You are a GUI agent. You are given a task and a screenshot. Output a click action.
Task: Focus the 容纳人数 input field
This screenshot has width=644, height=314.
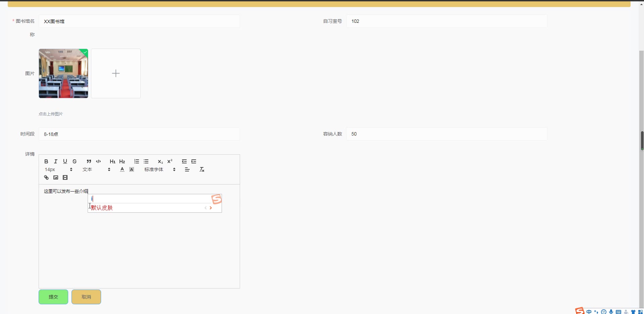point(447,134)
